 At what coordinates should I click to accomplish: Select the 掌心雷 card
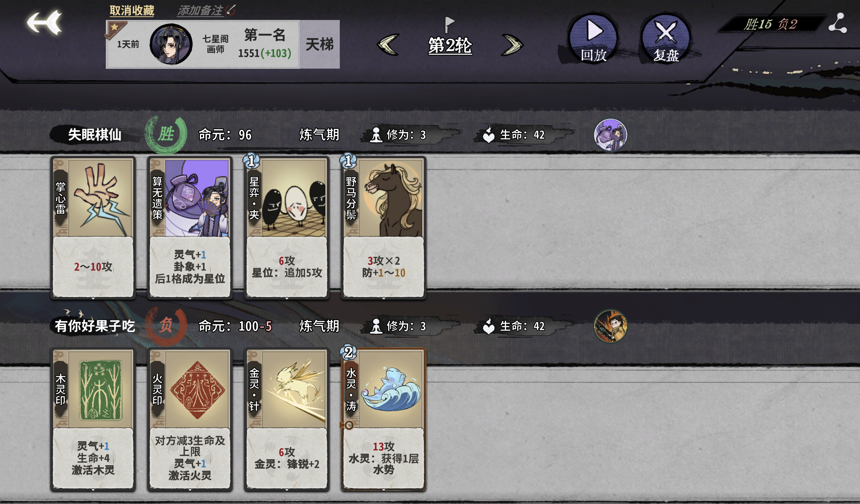tap(93, 228)
